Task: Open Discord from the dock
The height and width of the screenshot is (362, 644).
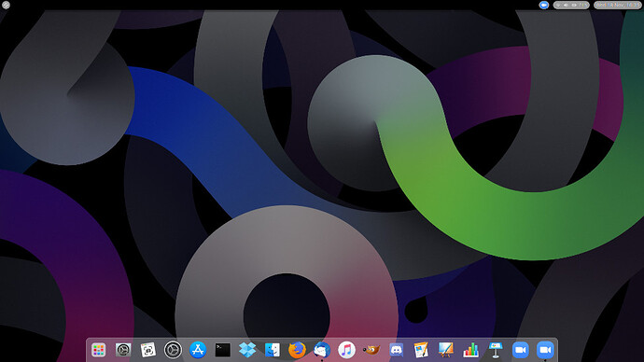Action: click(397, 350)
